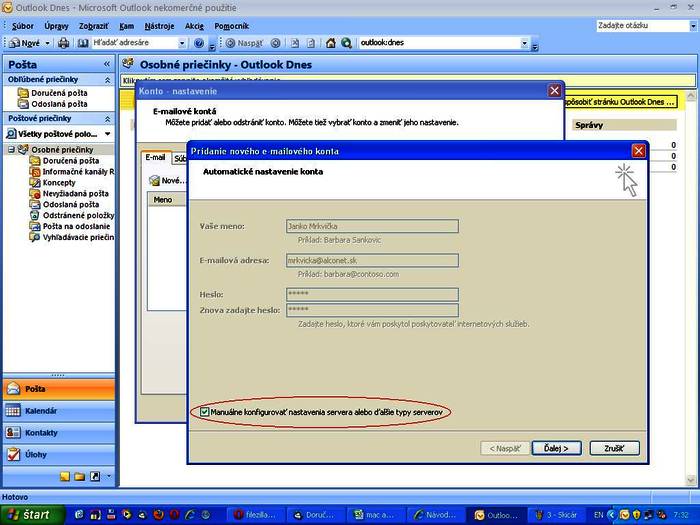Open the outlook:dnes address bar dropdown
The image size is (700, 525).
525,43
